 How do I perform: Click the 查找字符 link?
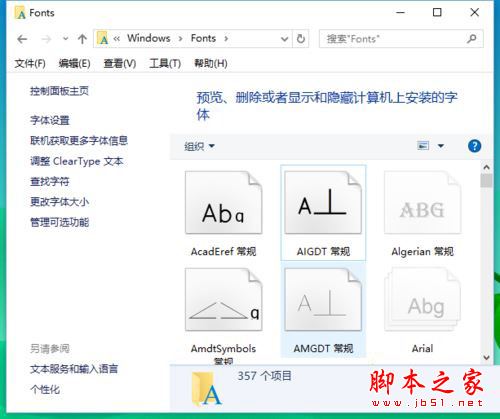(50, 182)
